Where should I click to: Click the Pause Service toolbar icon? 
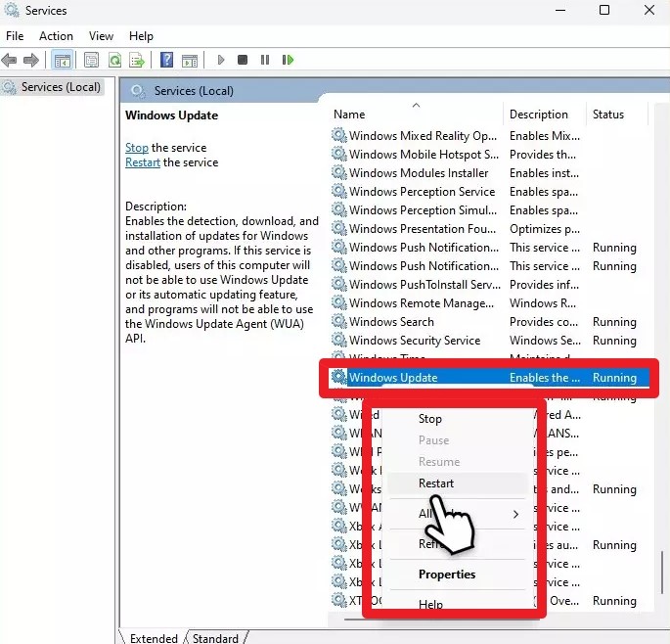coord(265,60)
